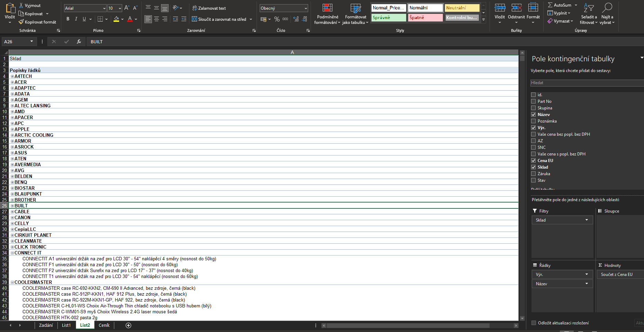Click Zalamovat text button

(209, 8)
